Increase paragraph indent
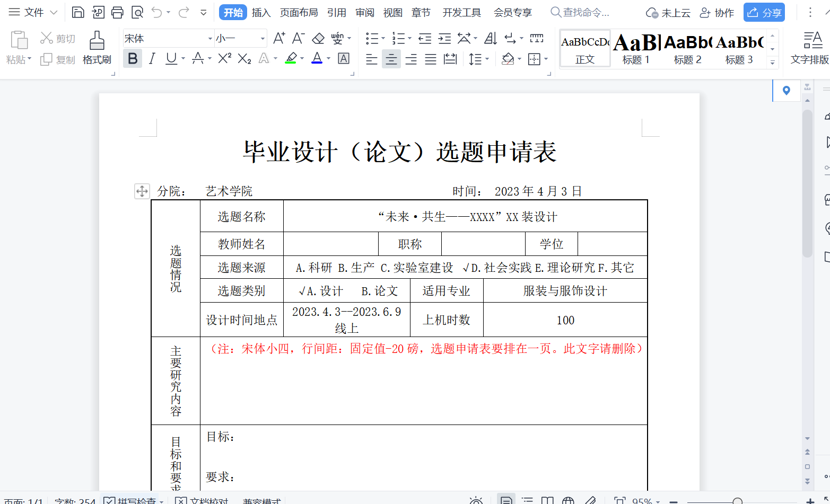 click(x=444, y=38)
